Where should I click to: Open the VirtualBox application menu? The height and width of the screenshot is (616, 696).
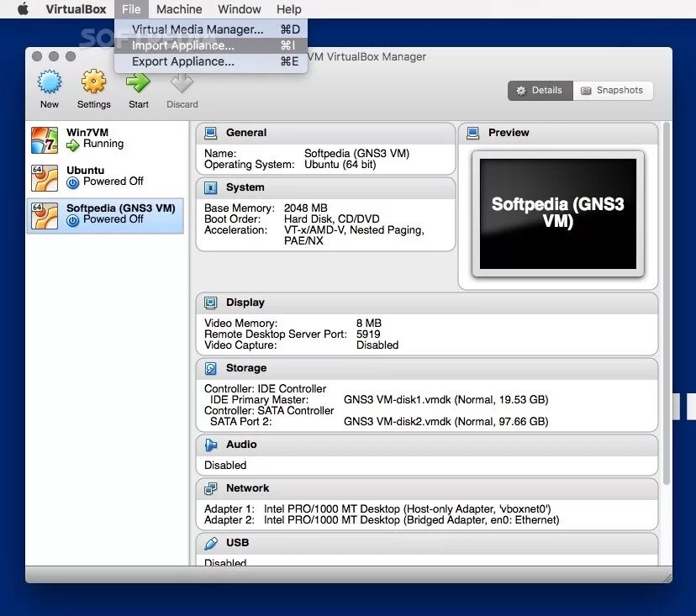tap(76, 9)
